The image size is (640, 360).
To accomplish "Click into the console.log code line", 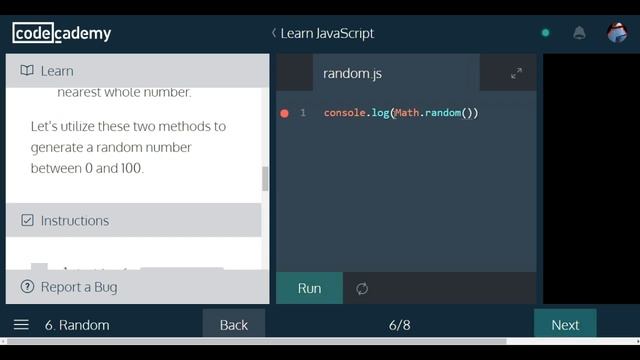I will (401, 113).
